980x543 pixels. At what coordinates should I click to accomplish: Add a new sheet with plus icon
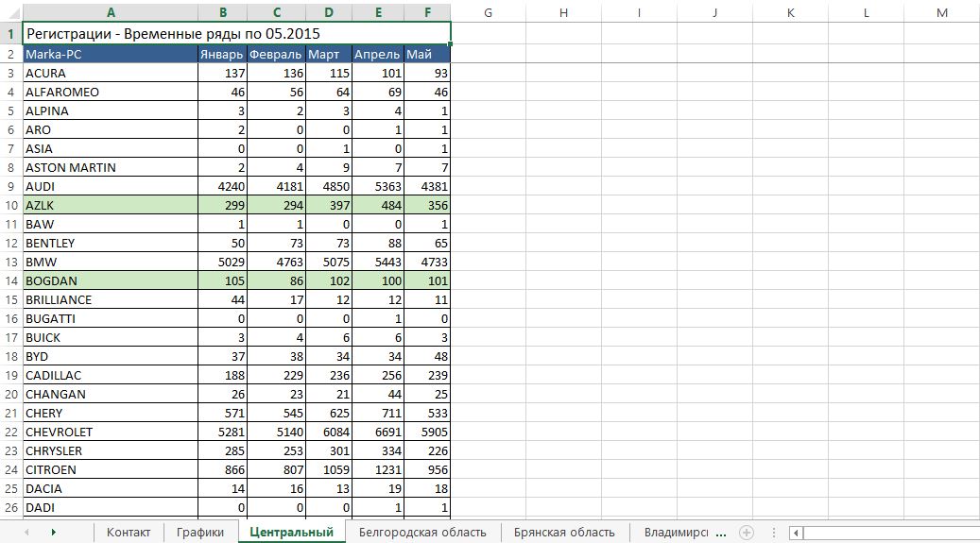click(747, 533)
